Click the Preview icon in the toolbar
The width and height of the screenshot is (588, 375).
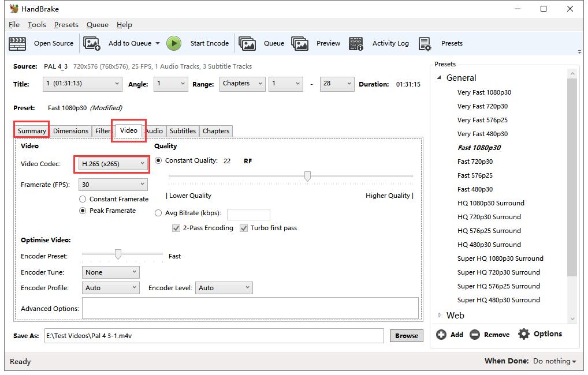[300, 43]
